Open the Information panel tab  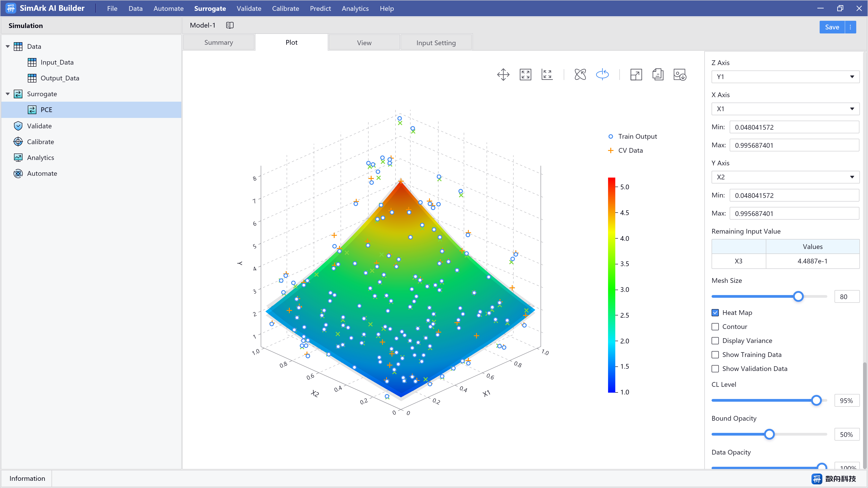point(27,478)
